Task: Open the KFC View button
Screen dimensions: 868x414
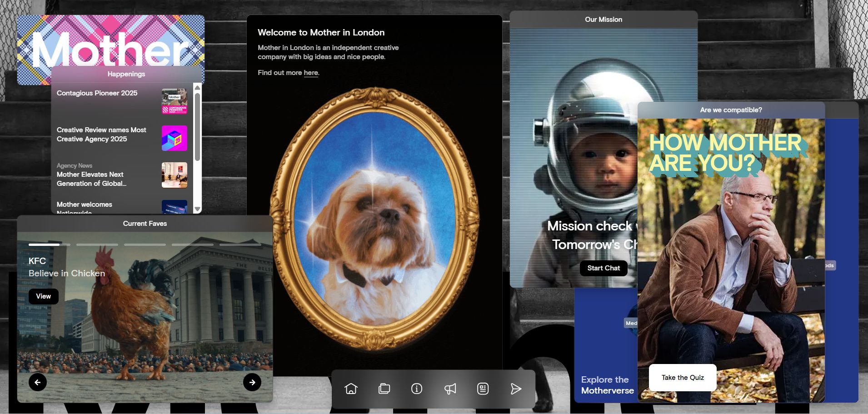Action: (x=44, y=296)
